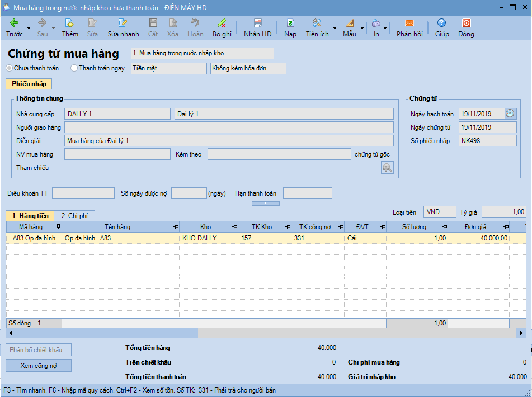Expand dropdown arrow next to In
The height and width of the screenshot is (397, 532).
click(385, 28)
